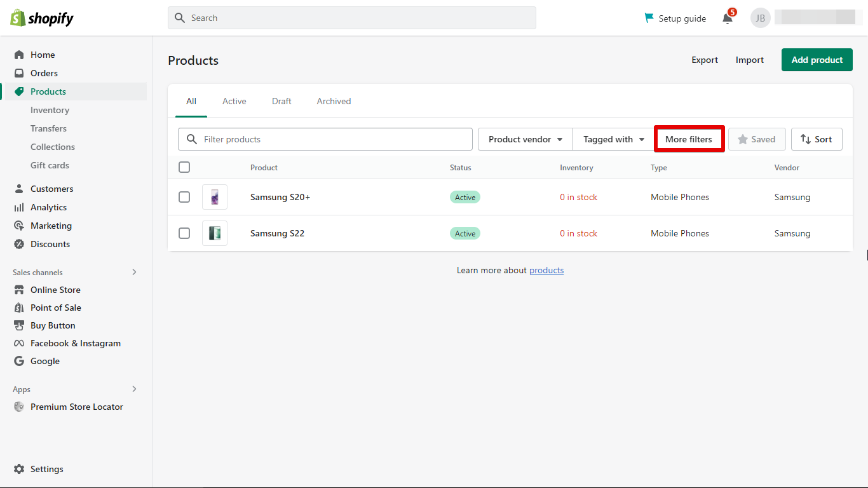The image size is (868, 488).
Task: Click the Add product button
Action: pyautogui.click(x=817, y=59)
